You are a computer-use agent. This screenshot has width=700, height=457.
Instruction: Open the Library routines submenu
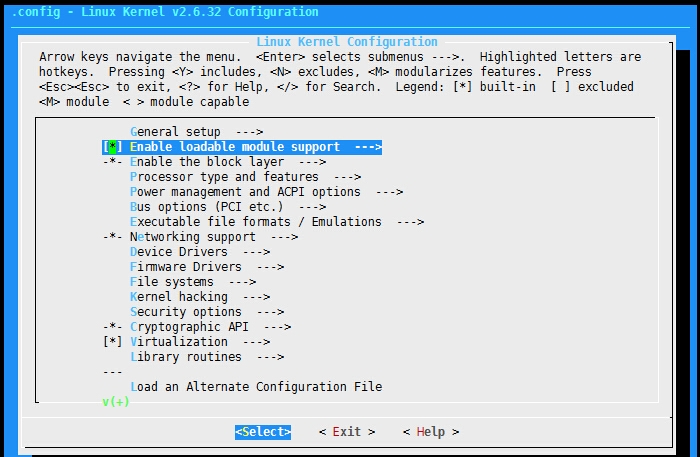207,357
